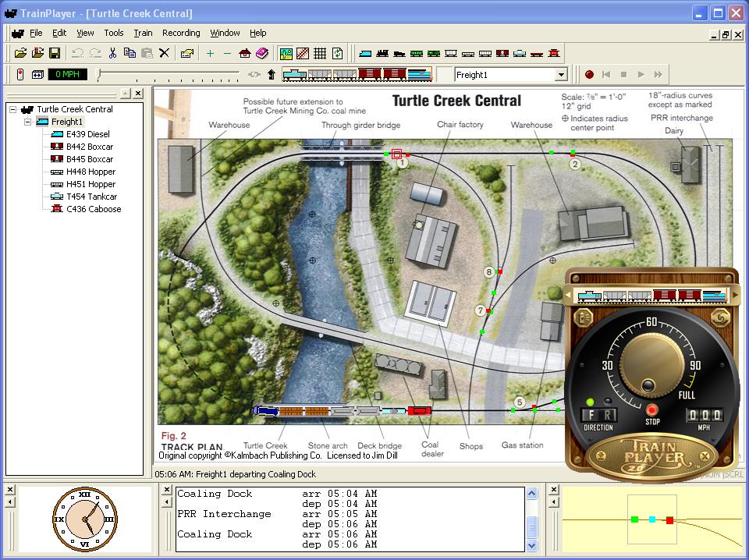
Task: Open the Train menu
Action: 143,33
